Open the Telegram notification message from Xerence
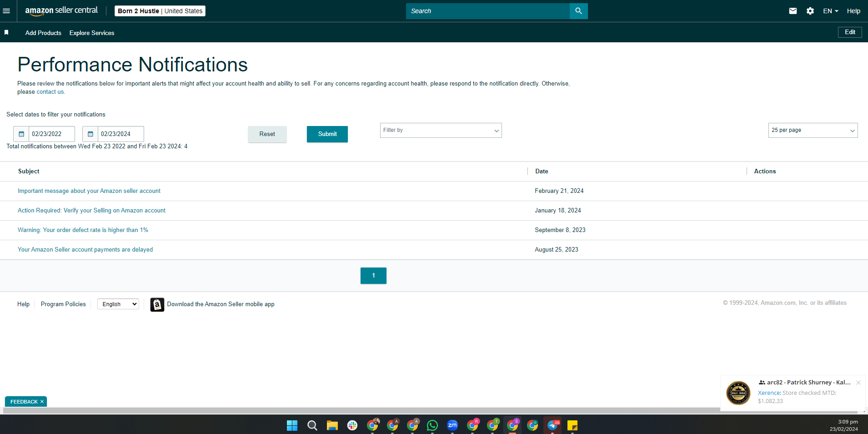This screenshot has height=434, width=868. tap(797, 397)
